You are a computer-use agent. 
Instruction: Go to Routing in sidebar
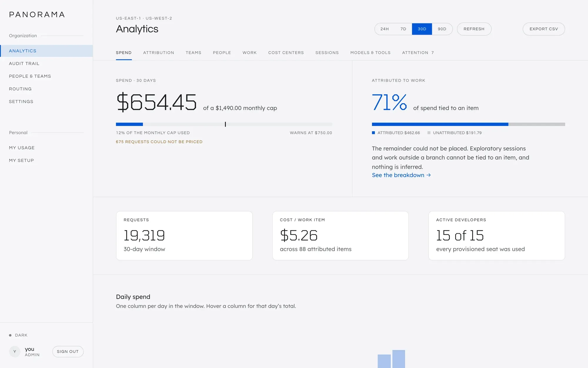tap(46, 89)
